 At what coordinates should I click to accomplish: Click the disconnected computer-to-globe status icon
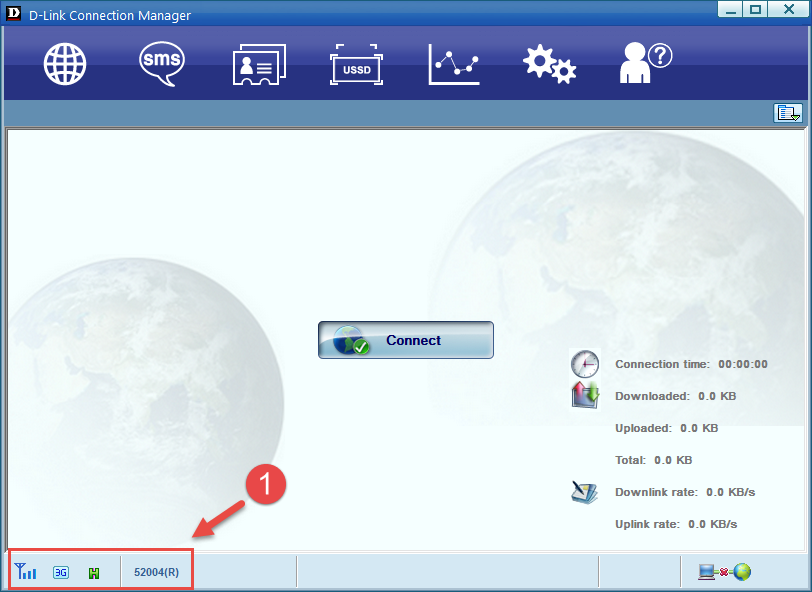click(x=724, y=572)
